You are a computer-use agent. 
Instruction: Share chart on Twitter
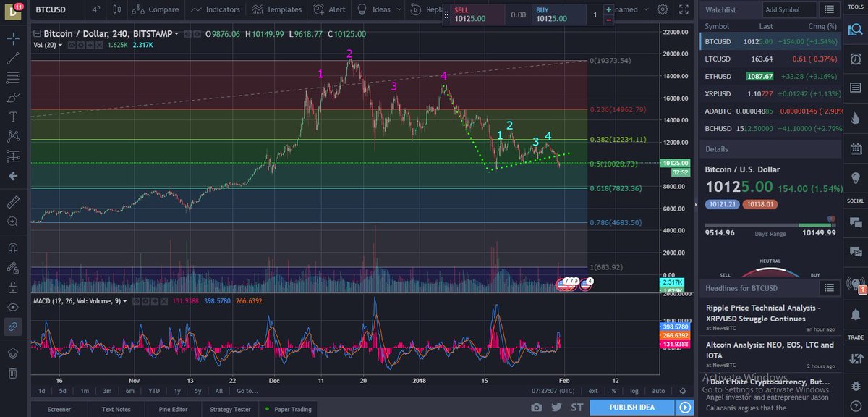point(556,408)
